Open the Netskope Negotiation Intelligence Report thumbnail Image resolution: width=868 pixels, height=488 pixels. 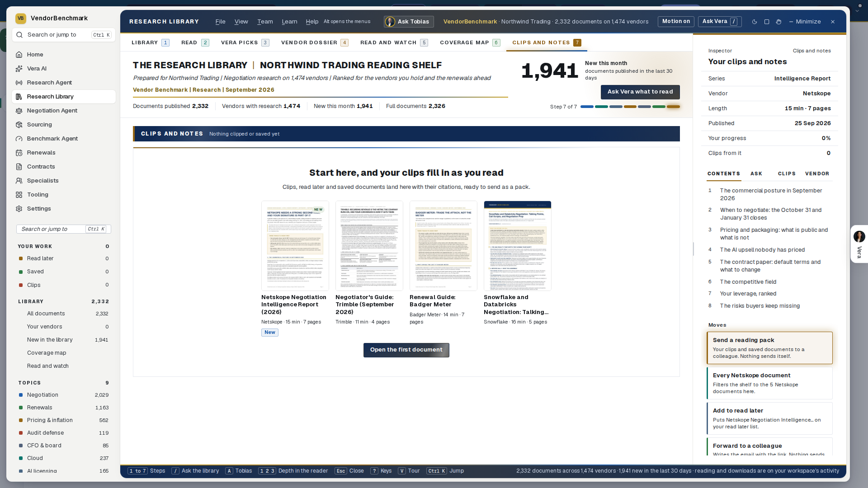coord(295,246)
